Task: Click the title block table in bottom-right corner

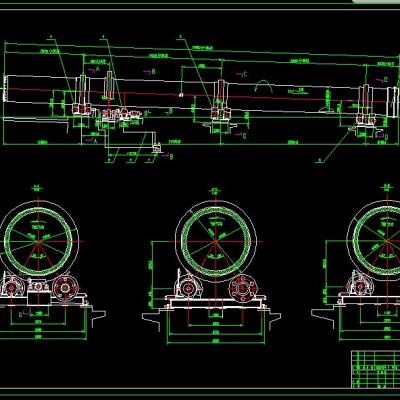Action: click(x=376, y=369)
